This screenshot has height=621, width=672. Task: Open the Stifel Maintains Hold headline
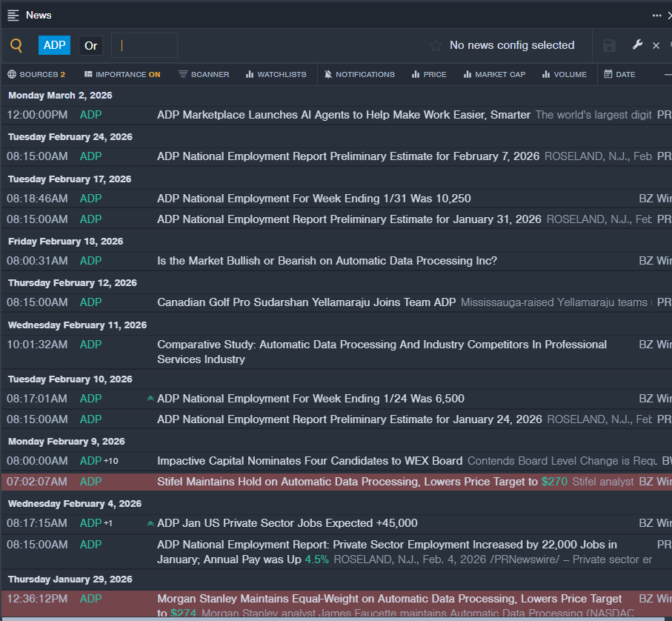tap(347, 482)
